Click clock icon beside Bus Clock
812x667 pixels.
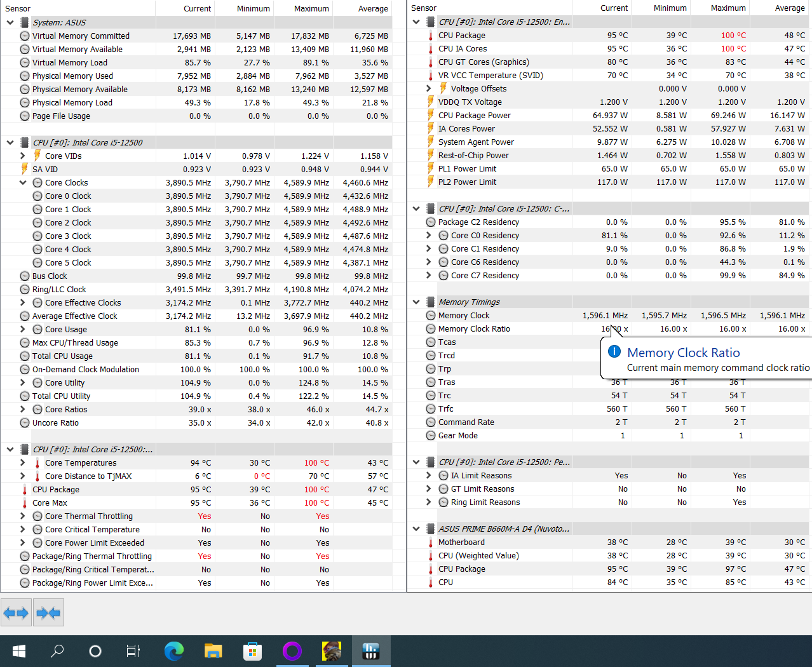click(25, 276)
